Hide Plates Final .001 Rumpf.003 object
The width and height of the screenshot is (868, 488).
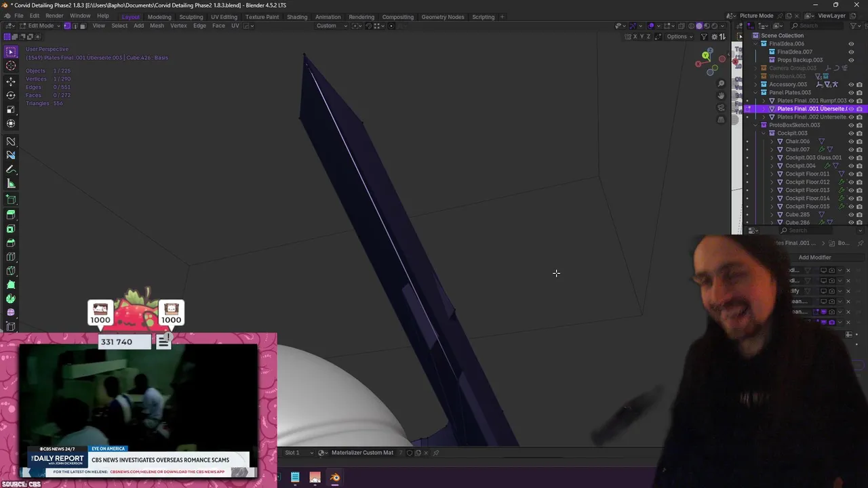(851, 100)
